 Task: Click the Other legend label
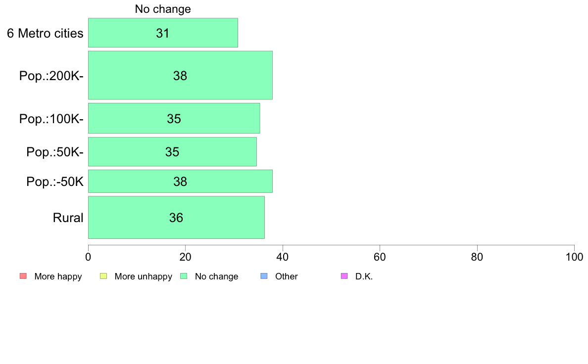click(287, 276)
